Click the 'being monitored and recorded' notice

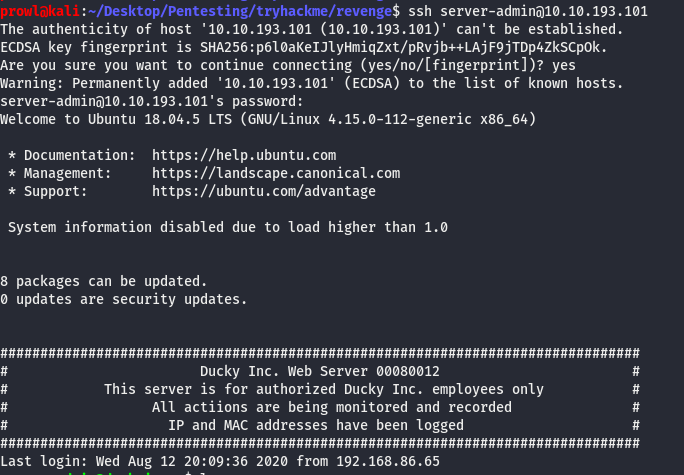click(332, 407)
